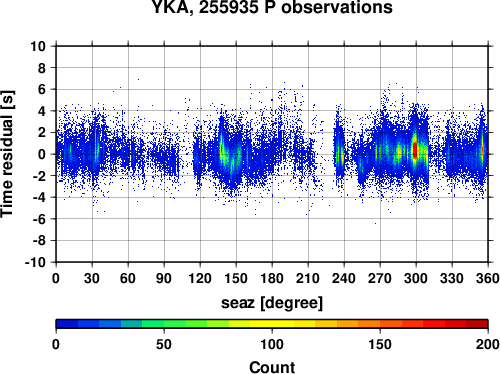Image resolution: width=500 pixels, height=374 pixels.
Task: Select the dark red end of colorbar
Action: pos(477,324)
